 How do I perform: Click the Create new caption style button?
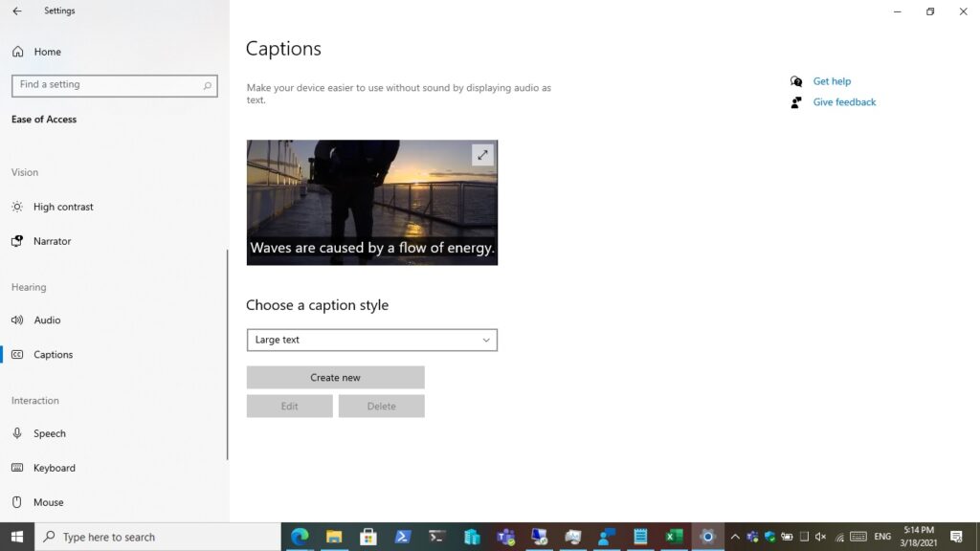point(335,377)
